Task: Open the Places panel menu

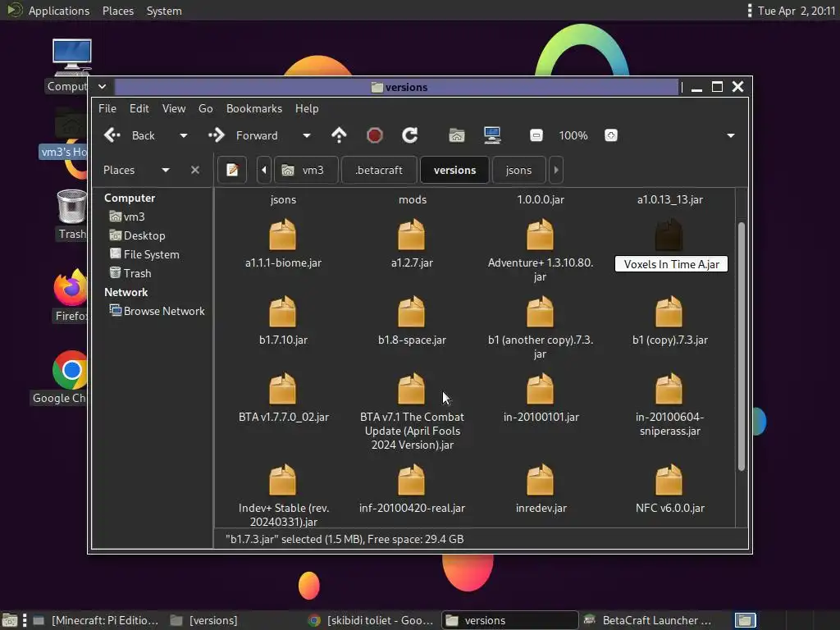Action: pyautogui.click(x=118, y=11)
